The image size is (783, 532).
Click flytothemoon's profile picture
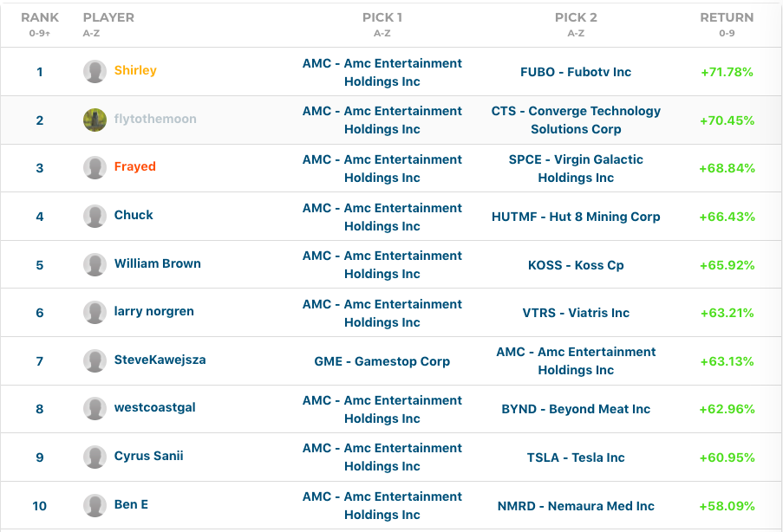click(95, 120)
